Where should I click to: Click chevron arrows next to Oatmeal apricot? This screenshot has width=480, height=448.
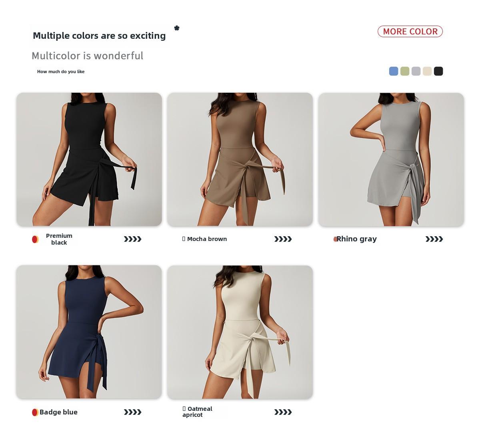tap(283, 412)
